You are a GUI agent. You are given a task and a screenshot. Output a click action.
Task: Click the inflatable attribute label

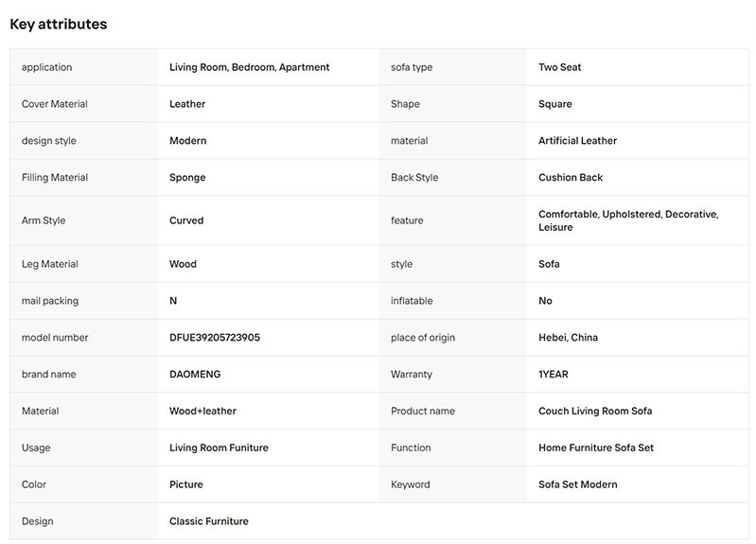[412, 301]
